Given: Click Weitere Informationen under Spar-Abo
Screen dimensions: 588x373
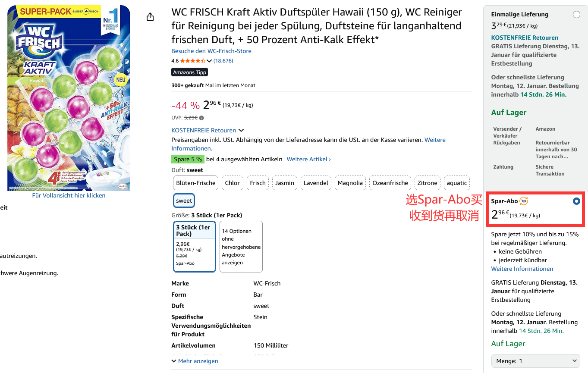Looking at the screenshot, I should tap(522, 269).
